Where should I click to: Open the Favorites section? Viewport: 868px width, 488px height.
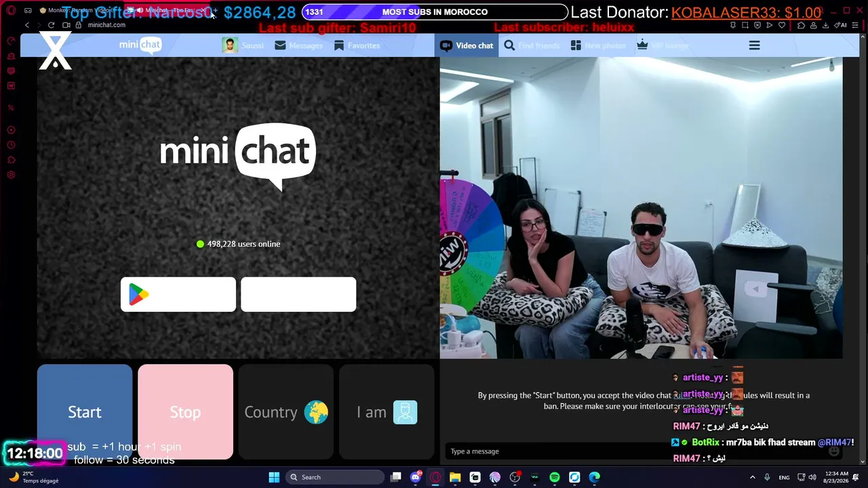(357, 45)
